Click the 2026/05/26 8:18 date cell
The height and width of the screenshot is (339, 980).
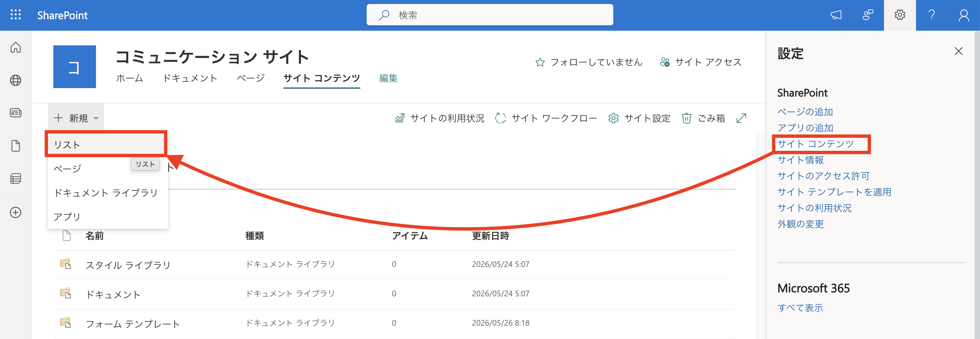point(501,323)
